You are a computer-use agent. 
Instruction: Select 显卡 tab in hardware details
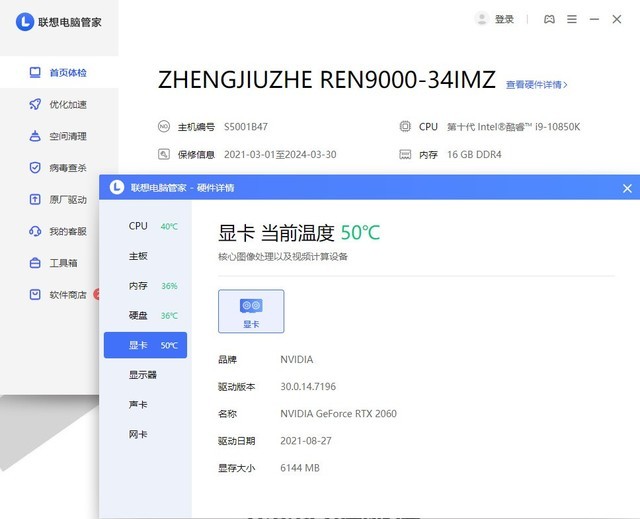145,345
